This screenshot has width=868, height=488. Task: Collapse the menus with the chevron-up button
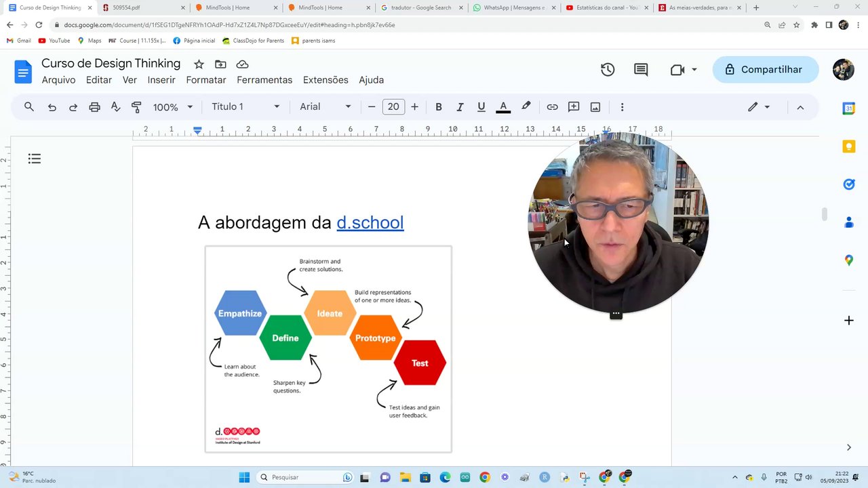point(800,107)
